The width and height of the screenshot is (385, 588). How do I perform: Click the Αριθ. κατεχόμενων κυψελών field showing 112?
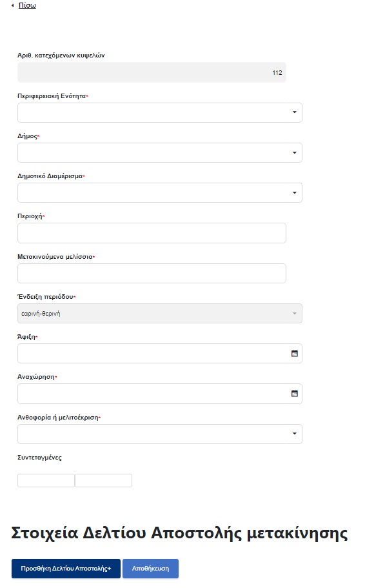point(152,72)
